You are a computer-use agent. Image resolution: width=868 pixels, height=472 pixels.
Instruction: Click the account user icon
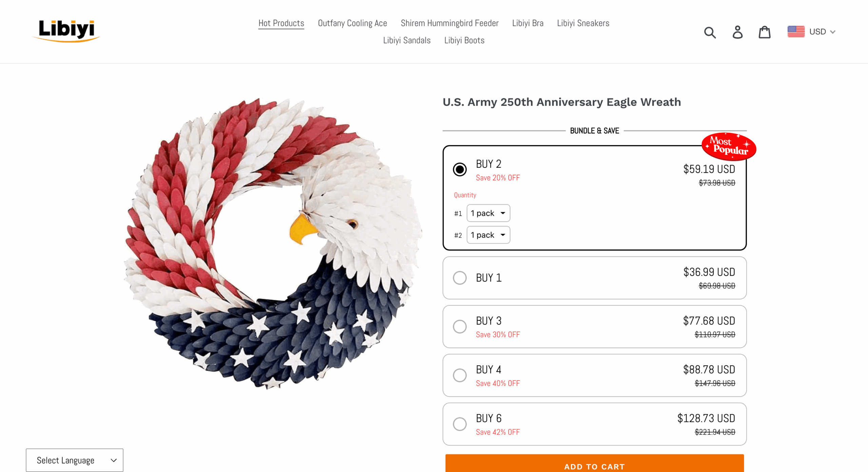pyautogui.click(x=737, y=32)
